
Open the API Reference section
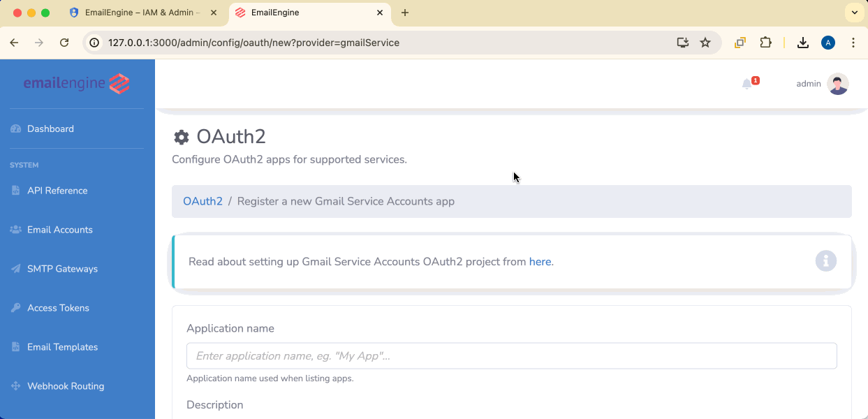[57, 190]
